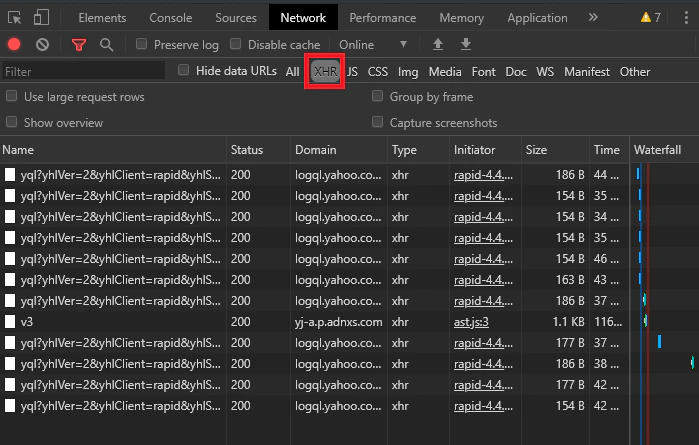Viewport: 699px width, 445px height.
Task: Click the file icon of the first yql request
Action: point(10,175)
